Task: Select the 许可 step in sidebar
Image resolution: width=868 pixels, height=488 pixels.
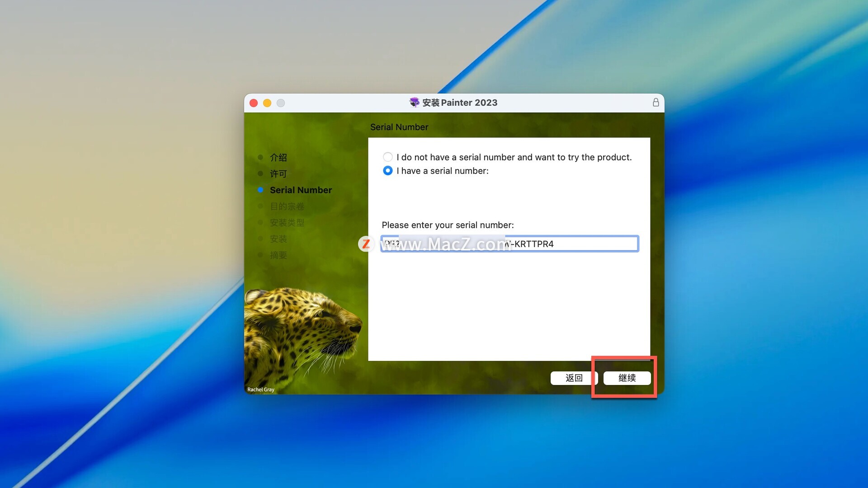Action: (x=278, y=174)
